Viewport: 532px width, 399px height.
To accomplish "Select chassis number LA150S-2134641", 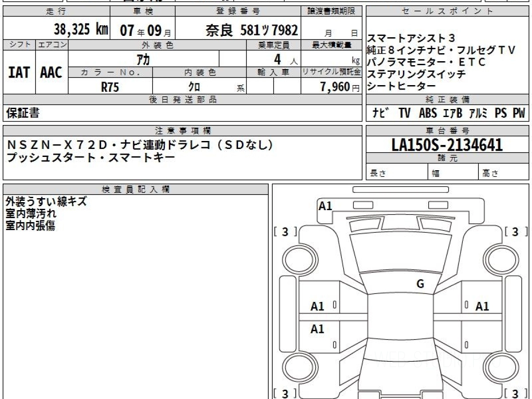I will [x=447, y=145].
